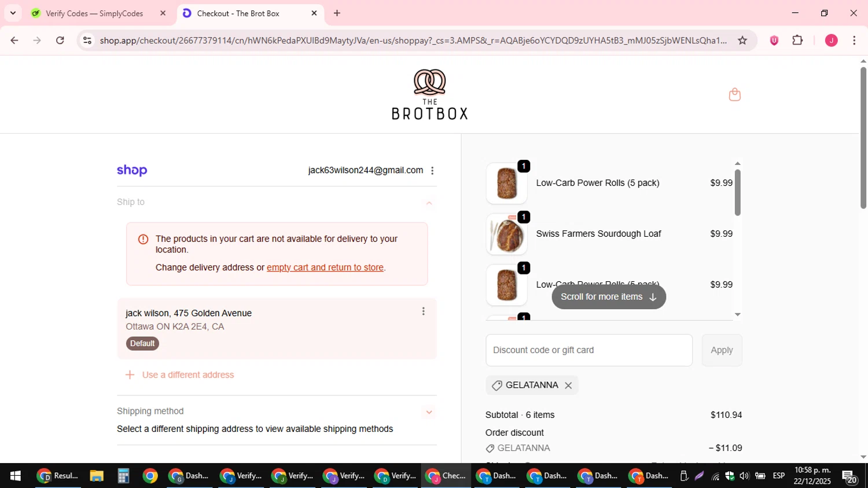Open the volume control in system tray
Viewport: 868px width, 488px height.
click(744, 476)
